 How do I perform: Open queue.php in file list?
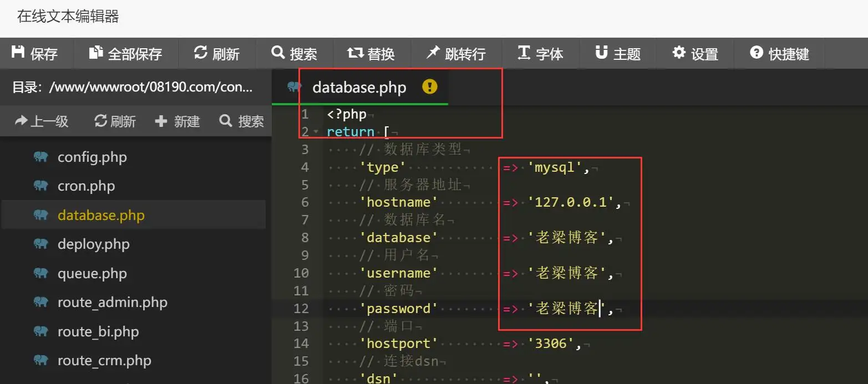click(92, 273)
